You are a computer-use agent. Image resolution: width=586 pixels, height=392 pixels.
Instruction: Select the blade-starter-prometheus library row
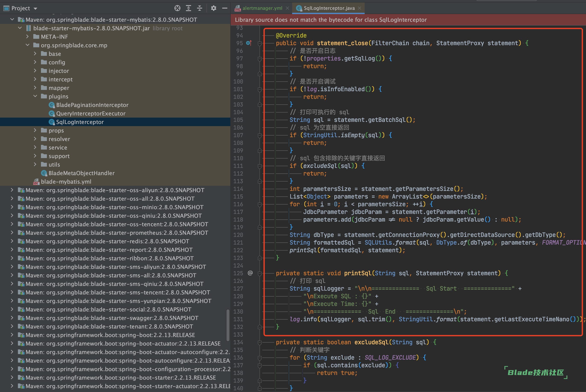[x=115, y=233]
